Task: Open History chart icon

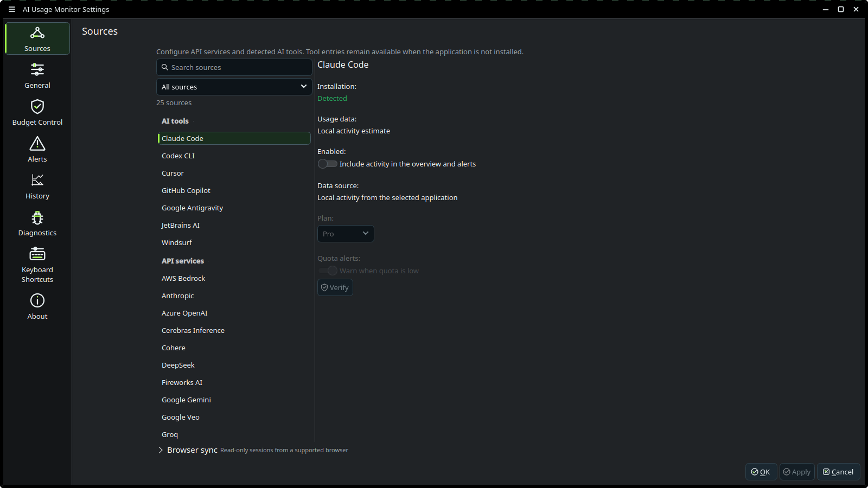Action: (x=37, y=180)
